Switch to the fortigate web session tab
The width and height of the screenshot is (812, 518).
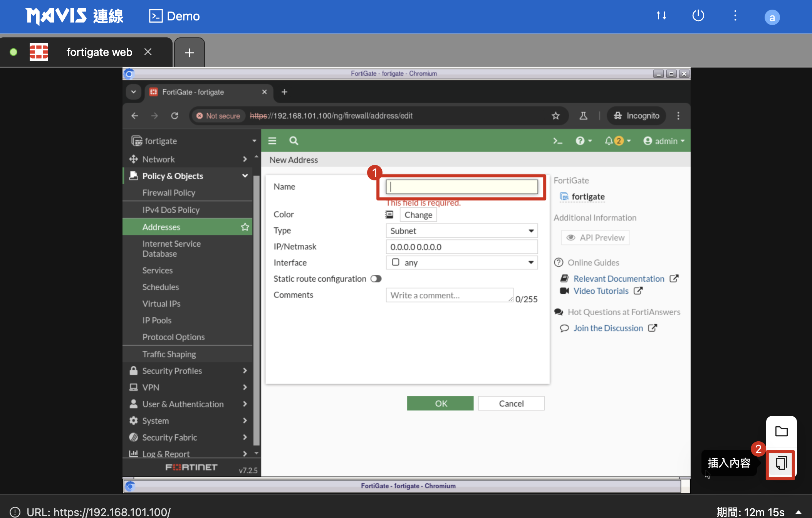point(99,52)
